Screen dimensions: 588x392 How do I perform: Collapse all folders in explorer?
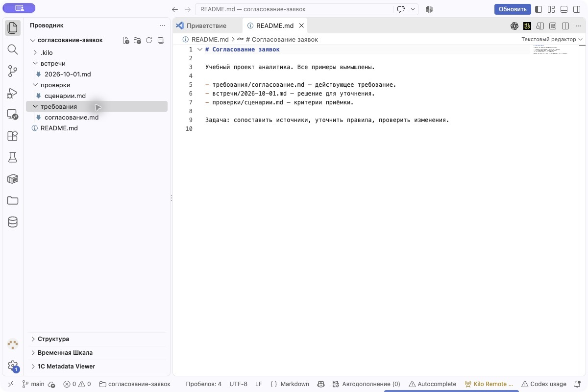click(x=161, y=41)
